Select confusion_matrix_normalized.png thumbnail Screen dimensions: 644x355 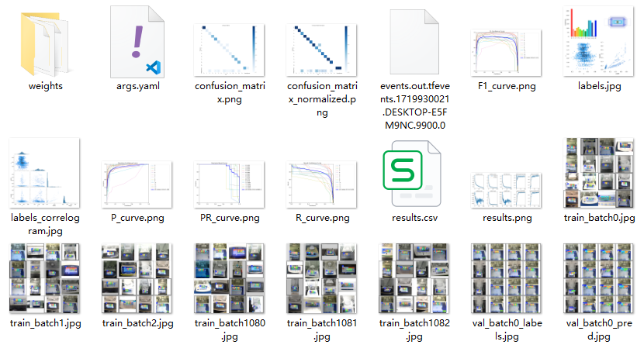point(321,50)
